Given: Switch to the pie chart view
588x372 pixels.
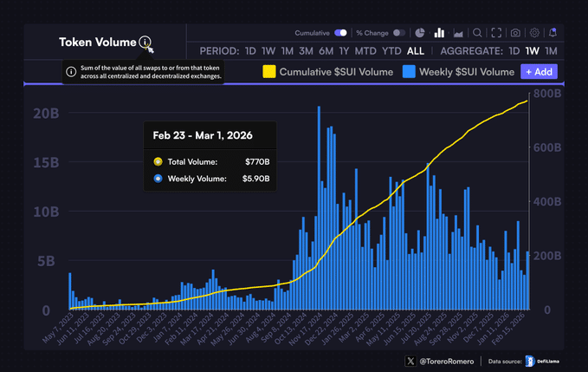Looking at the screenshot, I should tap(420, 33).
